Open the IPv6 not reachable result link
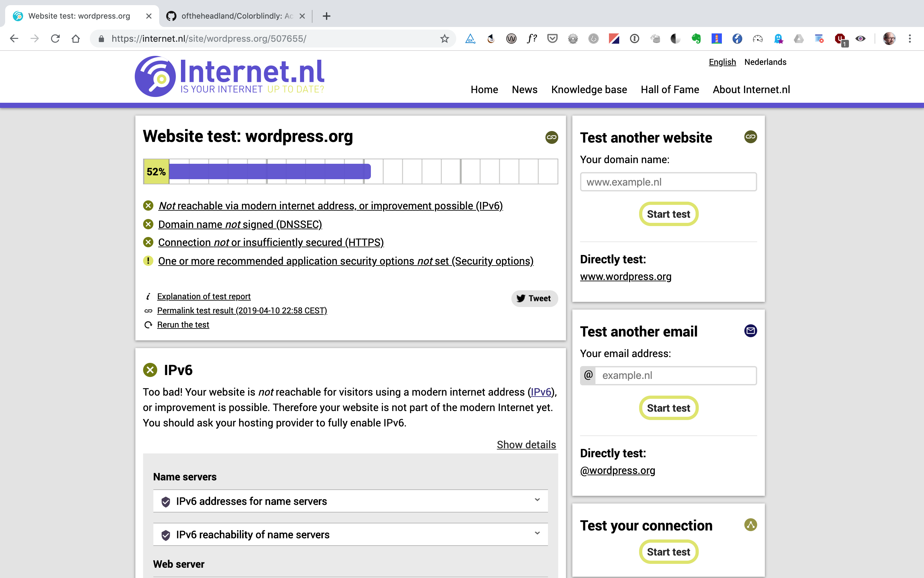Image resolution: width=924 pixels, height=578 pixels. point(330,206)
